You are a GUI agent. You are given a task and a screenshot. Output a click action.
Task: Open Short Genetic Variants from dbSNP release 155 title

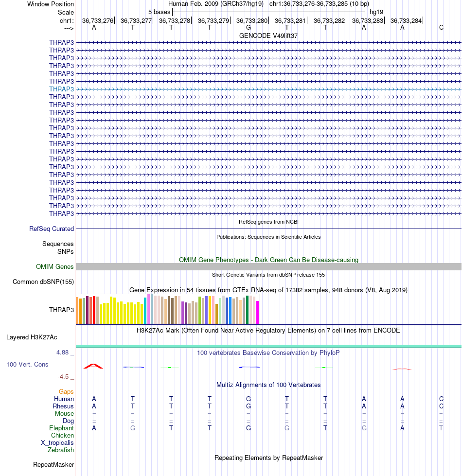268,275
